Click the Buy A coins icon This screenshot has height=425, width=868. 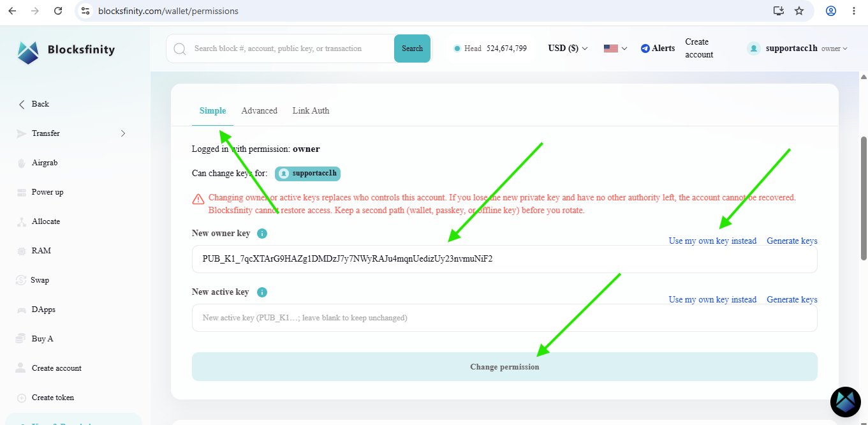click(20, 339)
